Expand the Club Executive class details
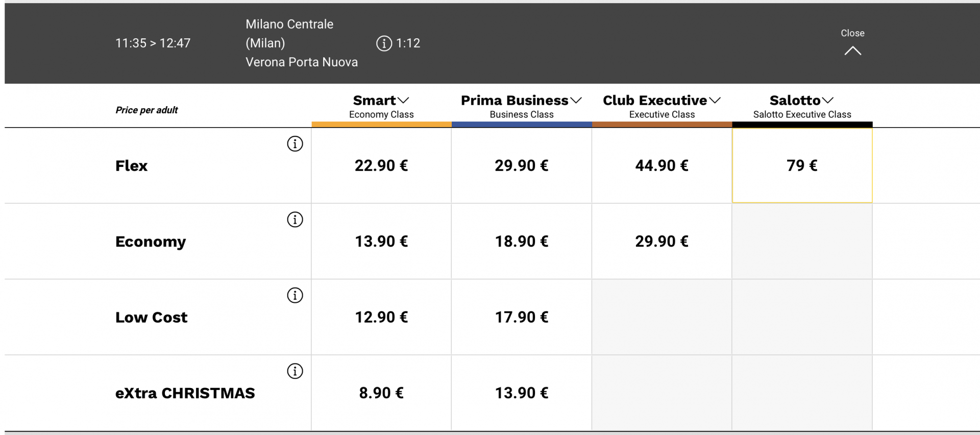This screenshot has width=980, height=435. (661, 107)
